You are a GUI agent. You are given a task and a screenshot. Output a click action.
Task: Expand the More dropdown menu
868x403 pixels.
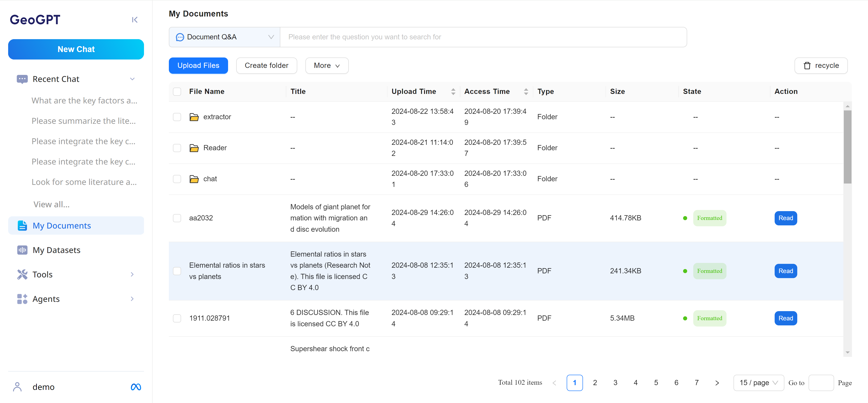tap(326, 65)
